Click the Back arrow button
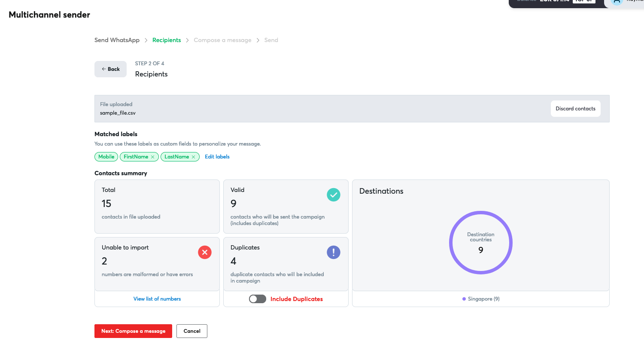Image resolution: width=644 pixels, height=353 pixels. coord(110,69)
